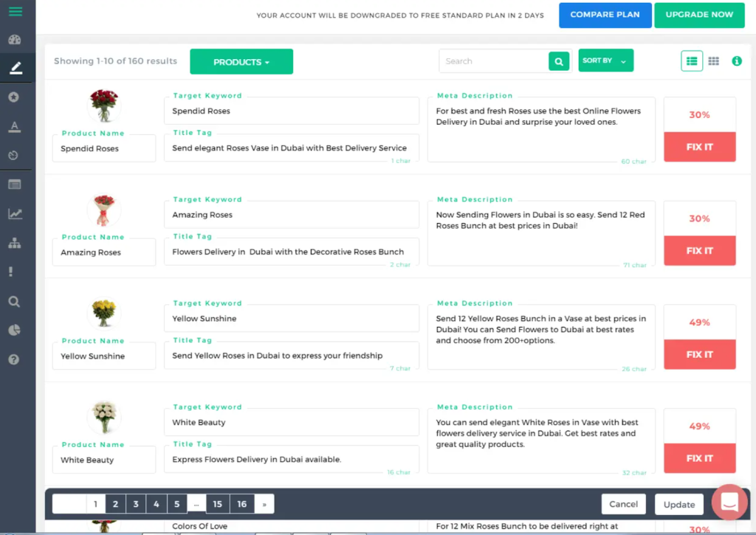The height and width of the screenshot is (535, 756).
Task: Go to page 3 in pagination
Action: click(136, 504)
